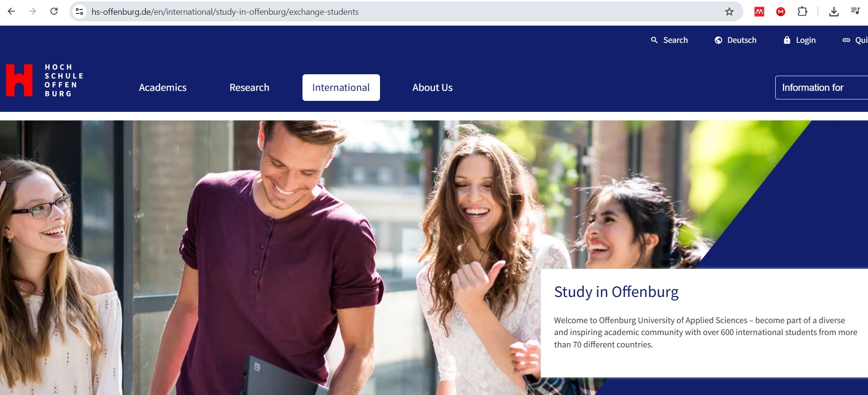
Task: Click the magnifier icon next to Search
Action: coord(654,40)
